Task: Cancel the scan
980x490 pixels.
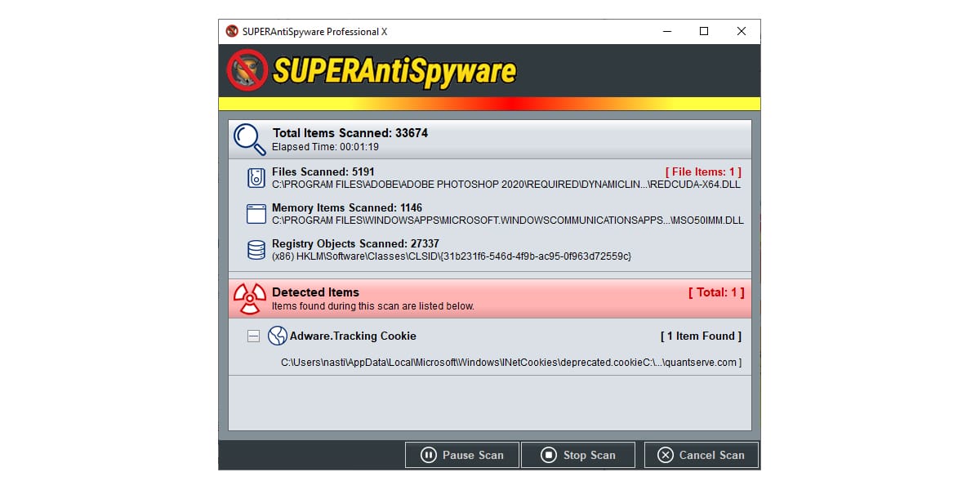Action: click(702, 455)
